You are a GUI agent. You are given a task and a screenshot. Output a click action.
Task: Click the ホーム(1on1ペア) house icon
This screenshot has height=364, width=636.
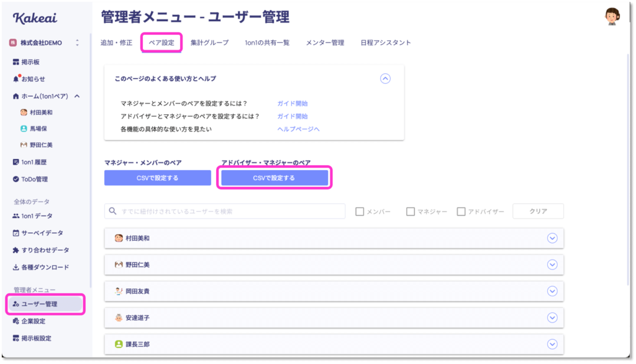click(16, 96)
